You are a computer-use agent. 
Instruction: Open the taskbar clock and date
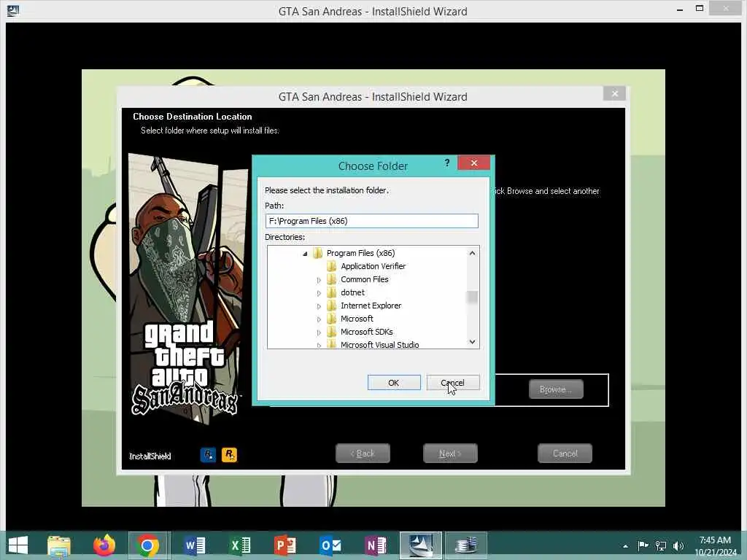click(716, 546)
